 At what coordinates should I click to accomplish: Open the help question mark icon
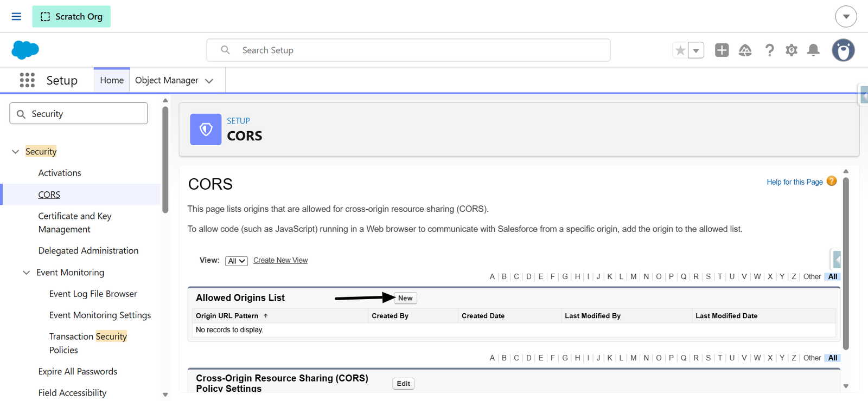(x=769, y=50)
